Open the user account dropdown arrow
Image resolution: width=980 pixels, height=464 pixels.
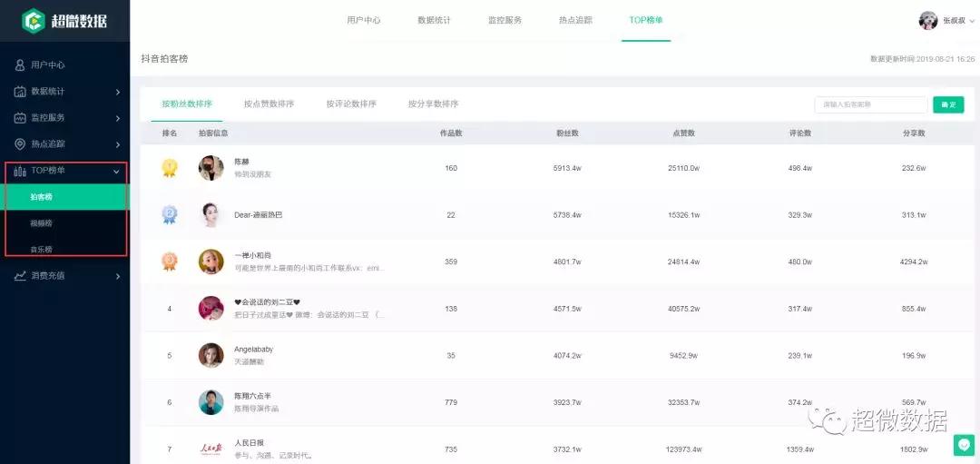[973, 21]
